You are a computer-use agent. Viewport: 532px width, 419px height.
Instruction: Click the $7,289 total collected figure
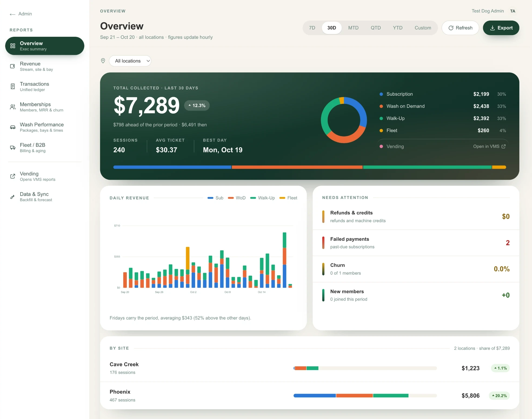click(147, 105)
